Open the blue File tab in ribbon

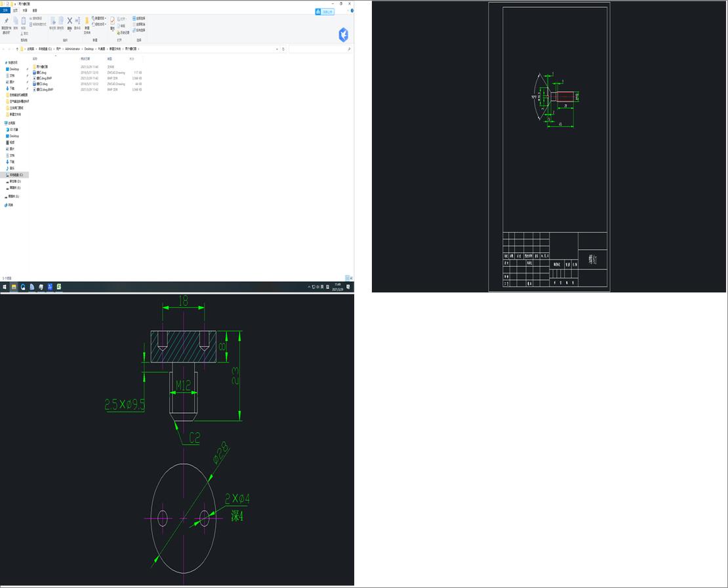click(5, 10)
